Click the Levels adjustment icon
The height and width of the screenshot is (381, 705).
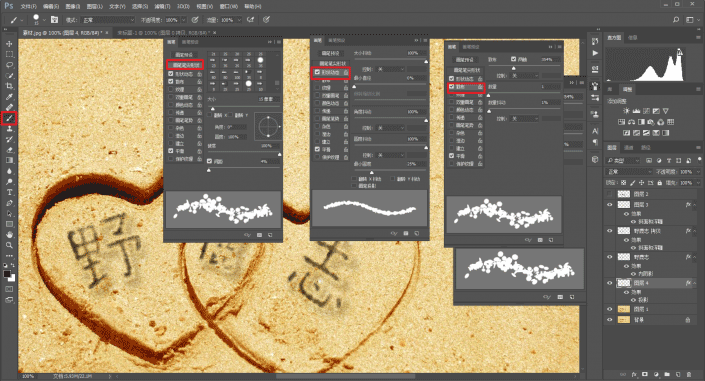point(636,111)
